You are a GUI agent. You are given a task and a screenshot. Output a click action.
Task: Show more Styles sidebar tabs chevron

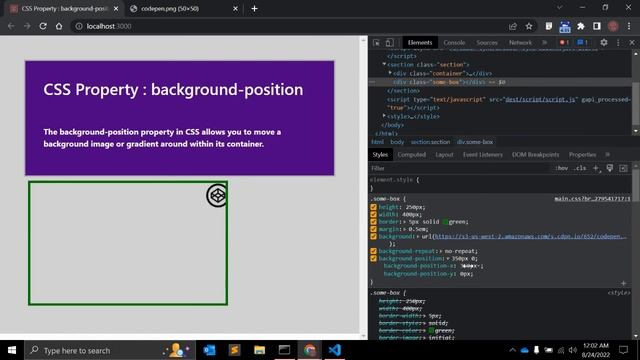608,155
